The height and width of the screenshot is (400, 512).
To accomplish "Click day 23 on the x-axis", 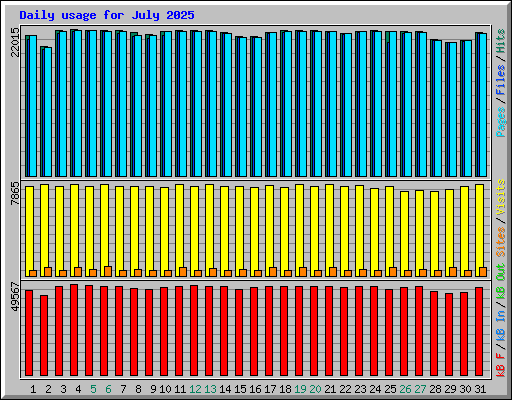I will pyautogui.click(x=360, y=389).
